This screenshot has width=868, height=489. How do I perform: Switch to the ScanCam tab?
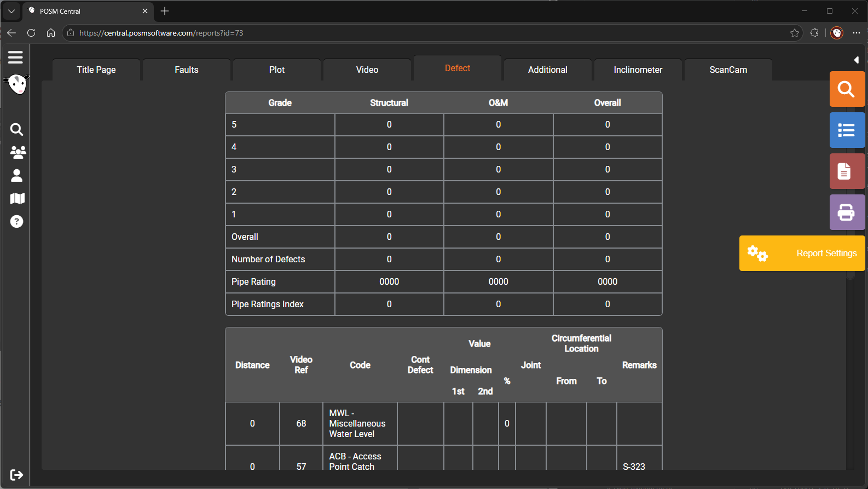pyautogui.click(x=728, y=70)
